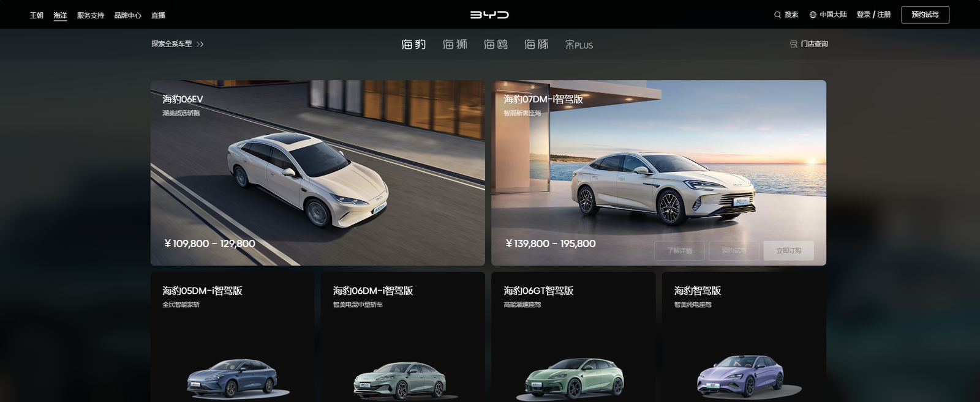The height and width of the screenshot is (402, 980).
Task: Click the globe region icon
Action: 813,15
